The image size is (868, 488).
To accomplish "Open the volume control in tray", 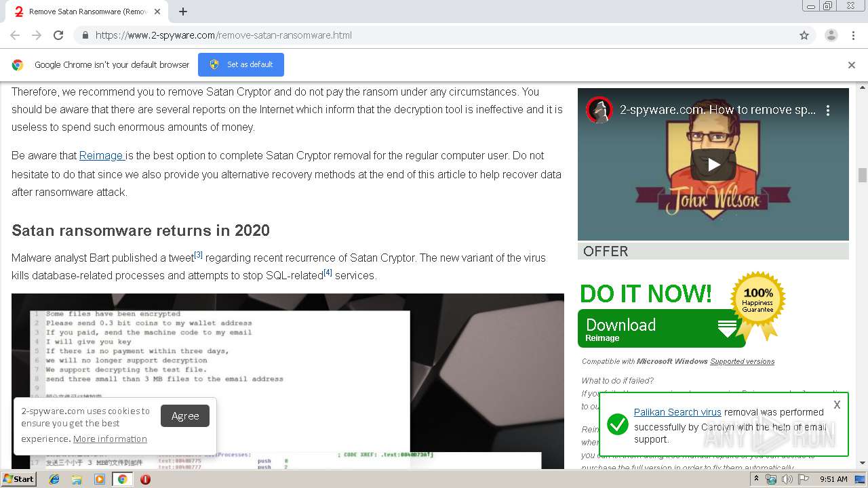I will [787, 479].
